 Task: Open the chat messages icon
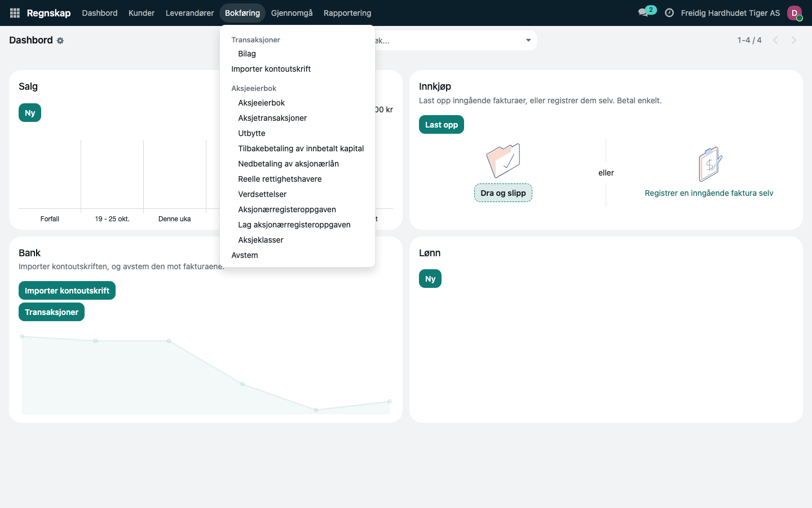click(643, 13)
